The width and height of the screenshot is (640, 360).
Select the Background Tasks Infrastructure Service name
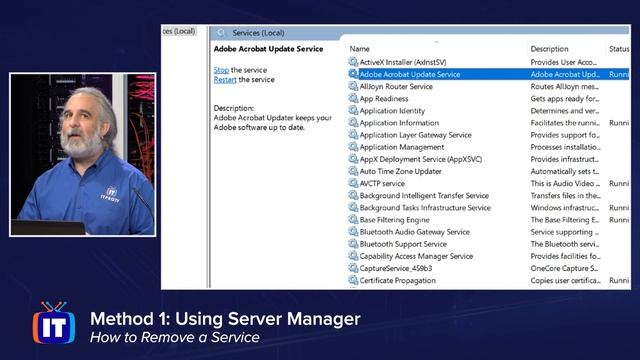[425, 208]
